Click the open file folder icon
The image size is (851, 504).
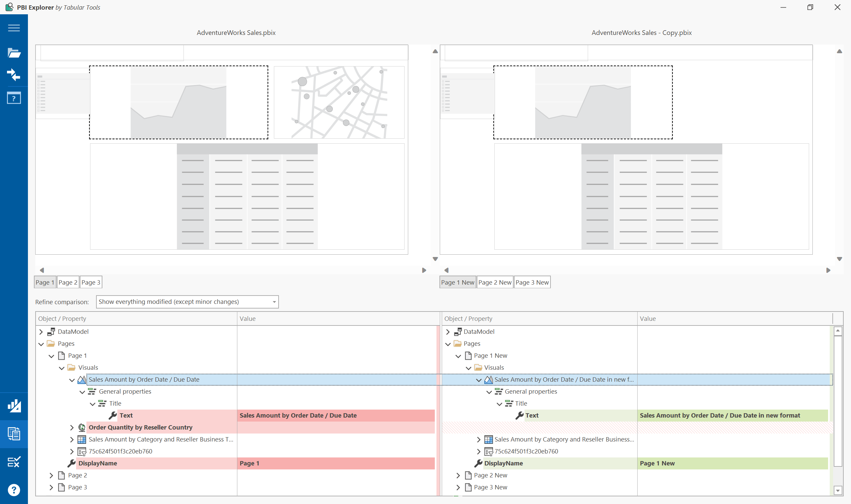[14, 53]
